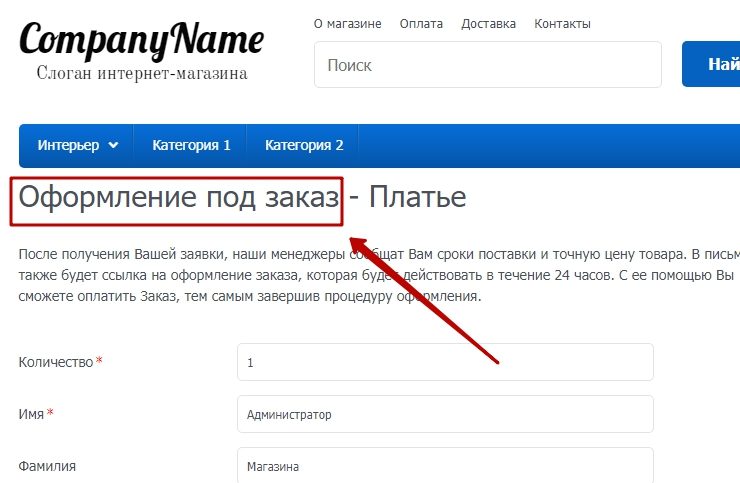Viewport: 740px width, 483px height.
Task: Click the Оформление под заказ heading
Action: pyautogui.click(x=179, y=197)
